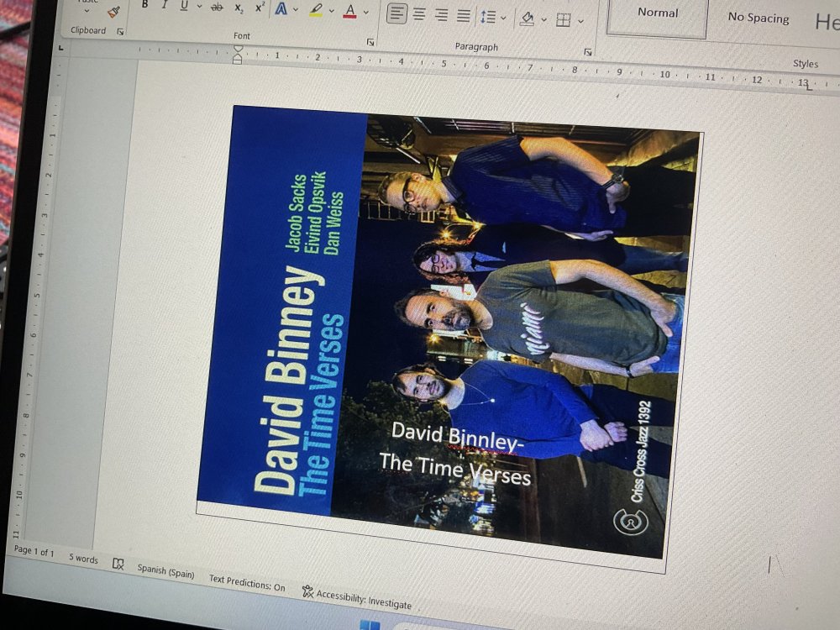The width and height of the screenshot is (840, 630).
Task: Apply red font color
Action: pyautogui.click(x=349, y=11)
